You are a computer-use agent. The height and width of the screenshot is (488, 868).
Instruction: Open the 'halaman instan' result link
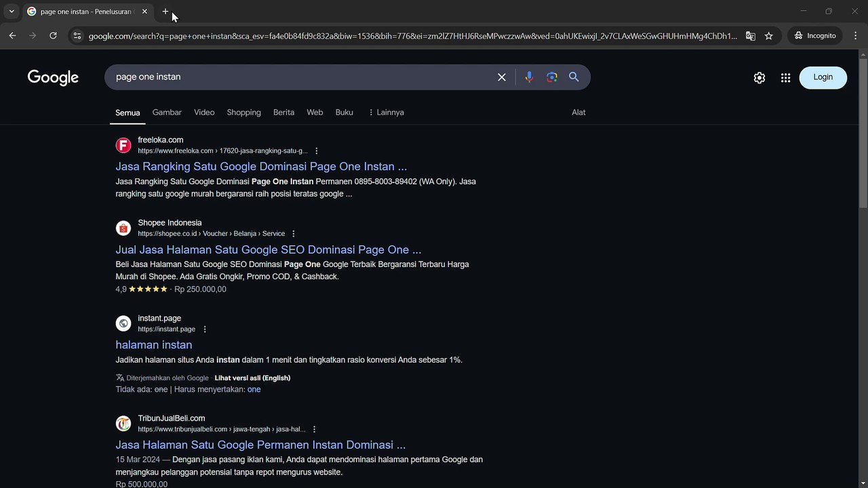point(154,345)
